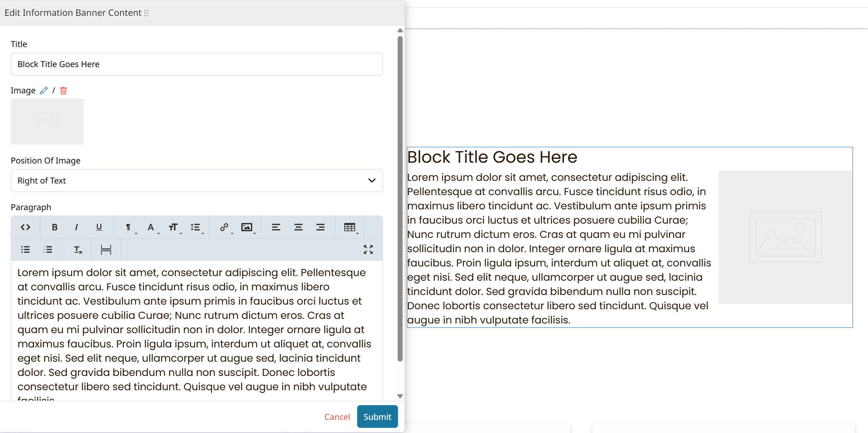The height and width of the screenshot is (433, 868).
Task: Click the red delete image trash icon
Action: (x=64, y=91)
